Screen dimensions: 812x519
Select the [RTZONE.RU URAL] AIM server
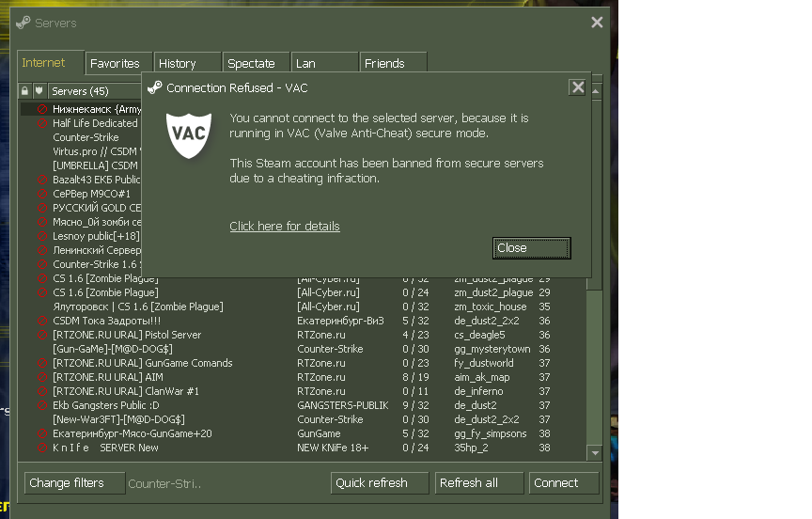(x=303, y=377)
